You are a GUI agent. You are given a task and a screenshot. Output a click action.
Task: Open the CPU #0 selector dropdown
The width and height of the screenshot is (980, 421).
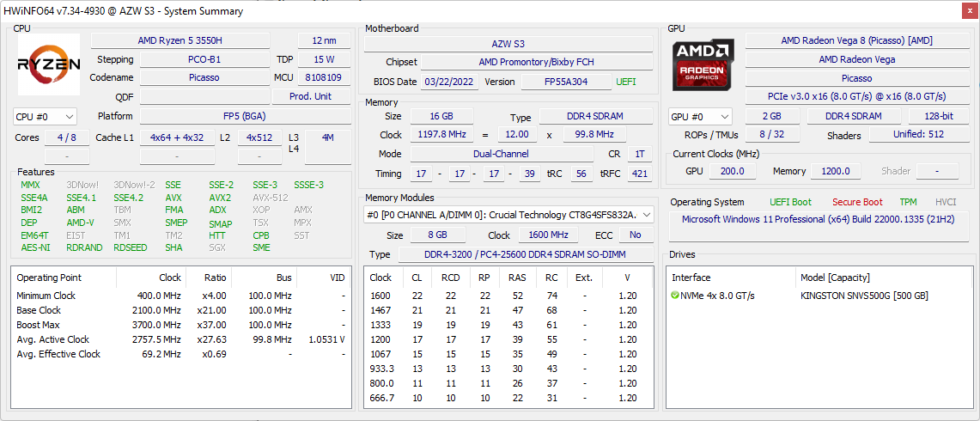[x=45, y=116]
